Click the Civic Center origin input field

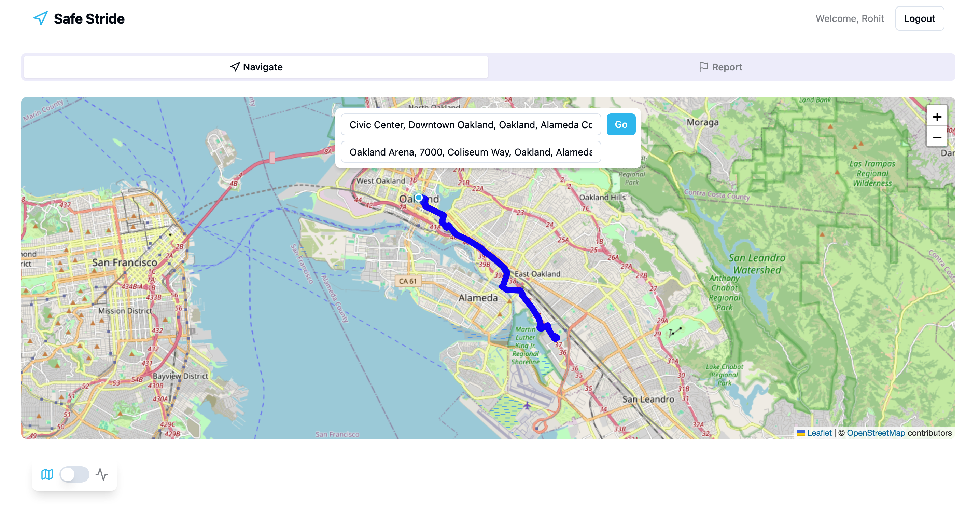[471, 124]
